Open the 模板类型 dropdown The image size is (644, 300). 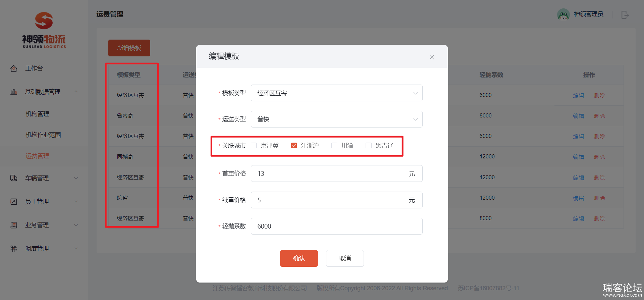click(336, 93)
